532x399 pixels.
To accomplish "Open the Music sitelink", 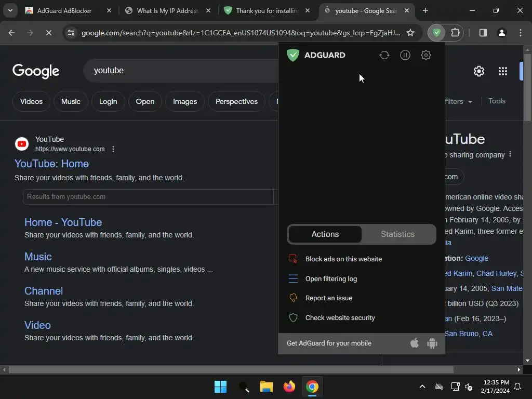I will click(x=38, y=257).
